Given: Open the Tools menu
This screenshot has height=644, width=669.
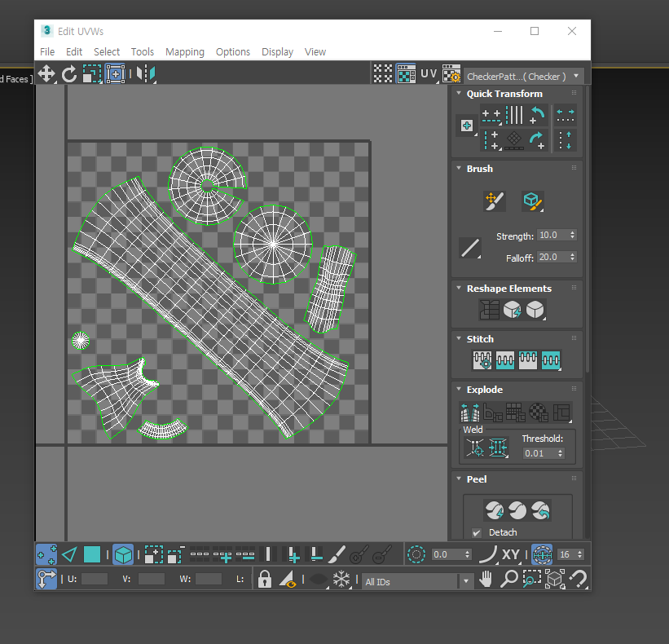Looking at the screenshot, I should click(x=142, y=51).
